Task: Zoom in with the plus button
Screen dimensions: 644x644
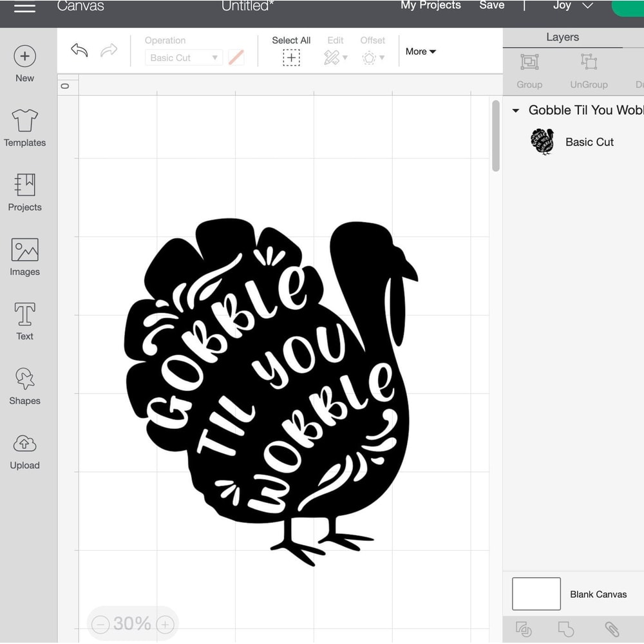Action: 164,623
